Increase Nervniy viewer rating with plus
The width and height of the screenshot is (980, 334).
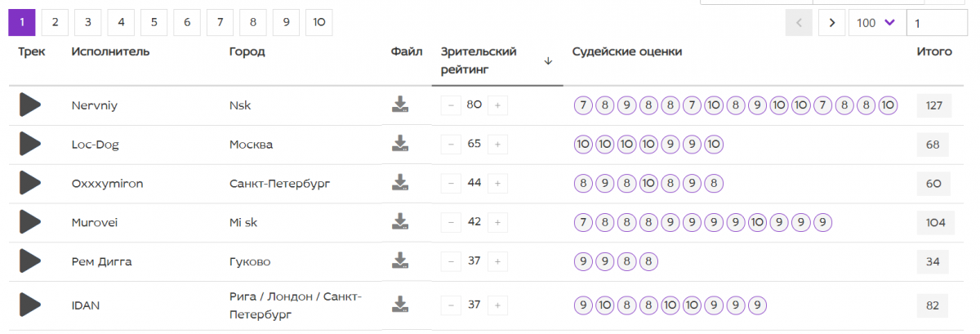(x=497, y=105)
